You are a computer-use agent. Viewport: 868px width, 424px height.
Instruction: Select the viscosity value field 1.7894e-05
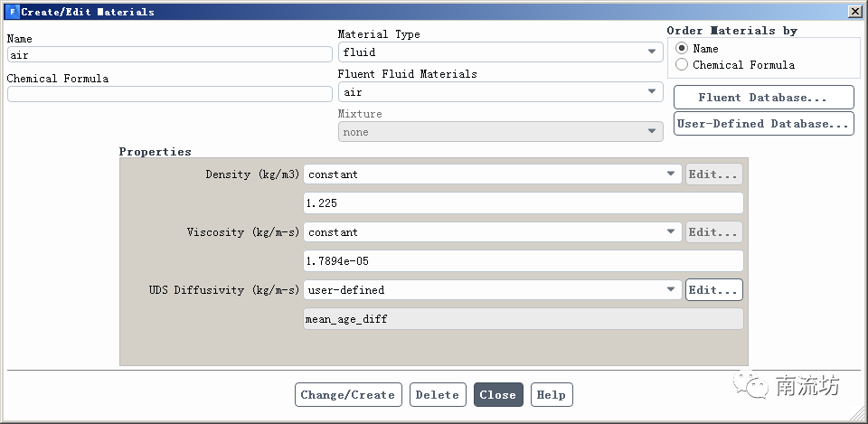click(x=523, y=261)
